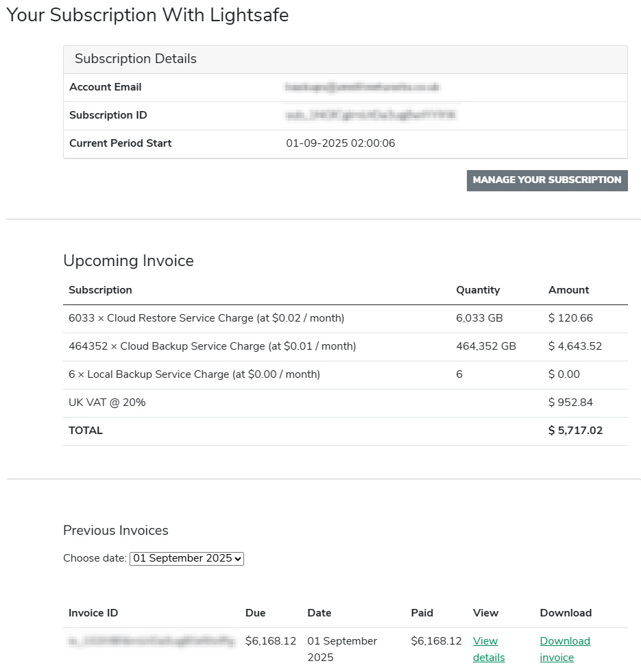
Task: Click the Quantity column header
Action: tap(478, 290)
